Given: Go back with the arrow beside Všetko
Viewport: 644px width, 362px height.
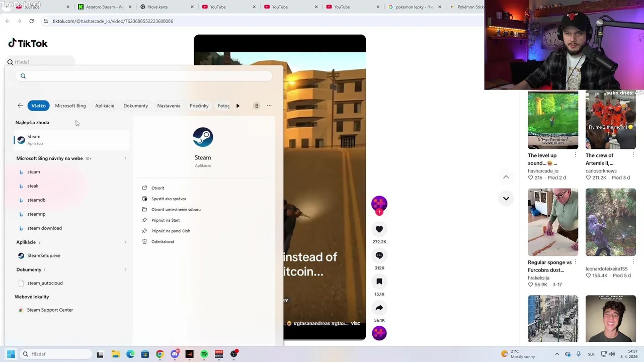Looking at the screenshot, I should click(20, 106).
